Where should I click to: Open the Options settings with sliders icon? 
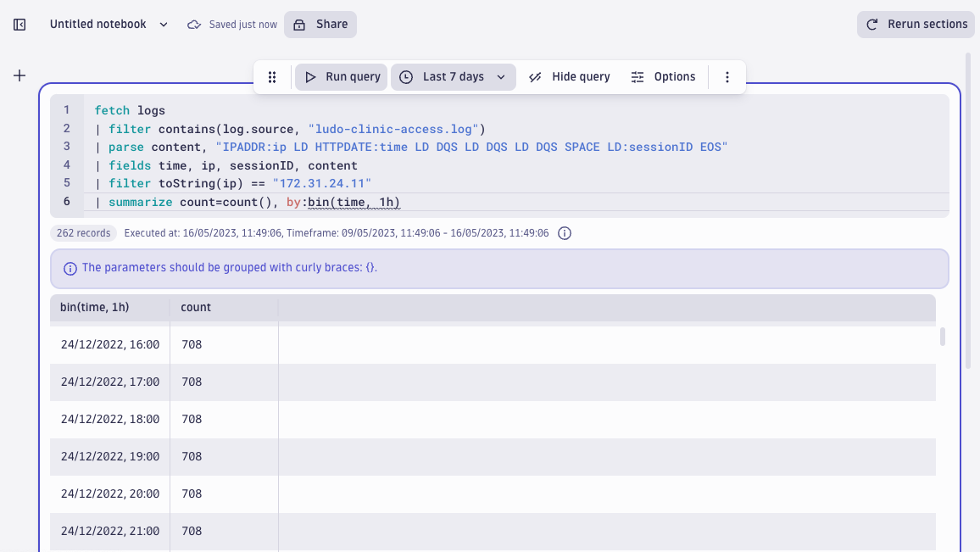click(638, 76)
